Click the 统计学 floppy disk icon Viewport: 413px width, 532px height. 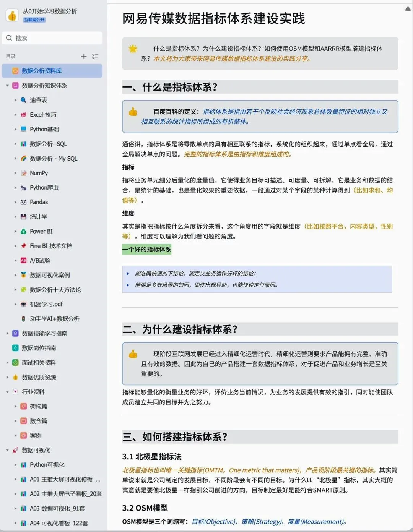[23, 217]
